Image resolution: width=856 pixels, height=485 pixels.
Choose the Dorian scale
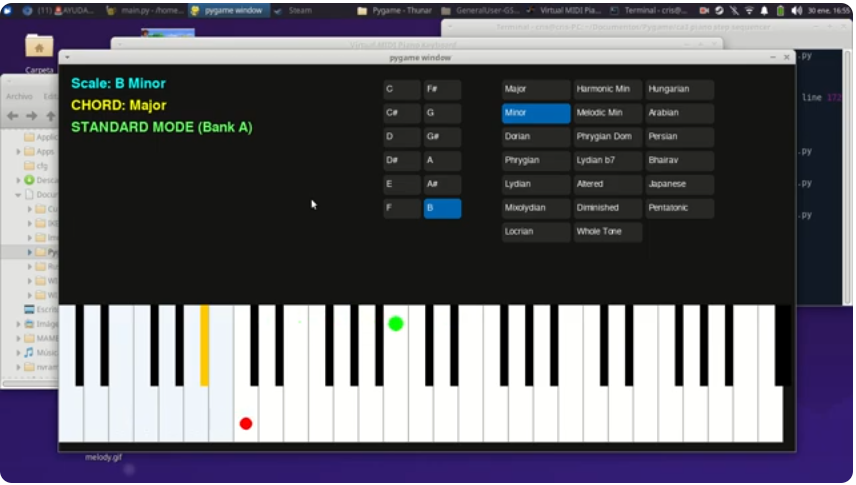point(536,137)
